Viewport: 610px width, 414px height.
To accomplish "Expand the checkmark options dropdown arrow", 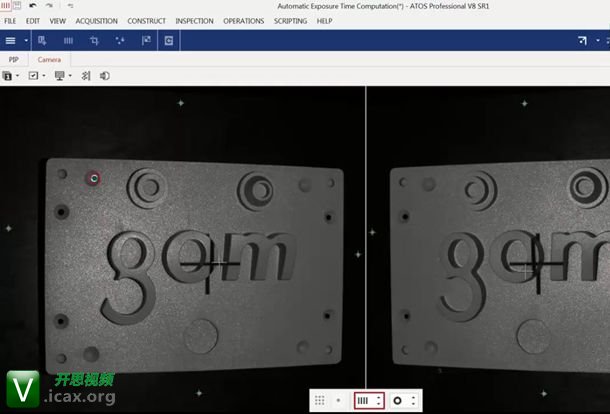I will click(x=44, y=76).
